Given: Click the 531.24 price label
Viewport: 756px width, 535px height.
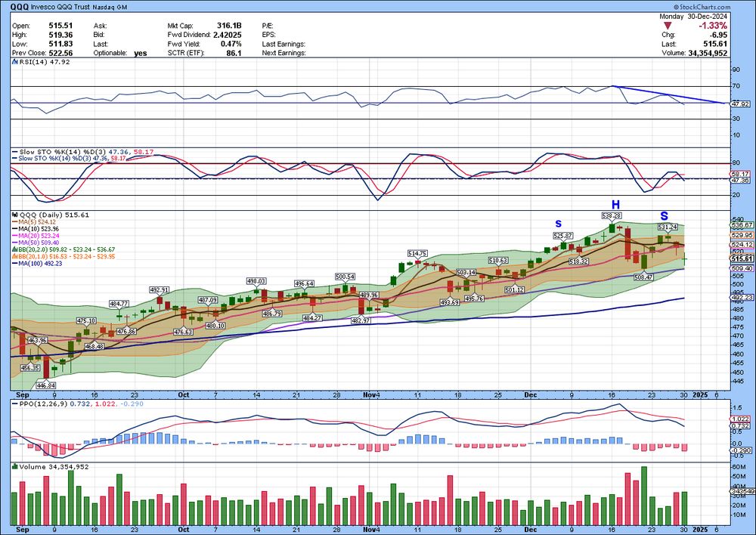Looking at the screenshot, I should 668,227.
